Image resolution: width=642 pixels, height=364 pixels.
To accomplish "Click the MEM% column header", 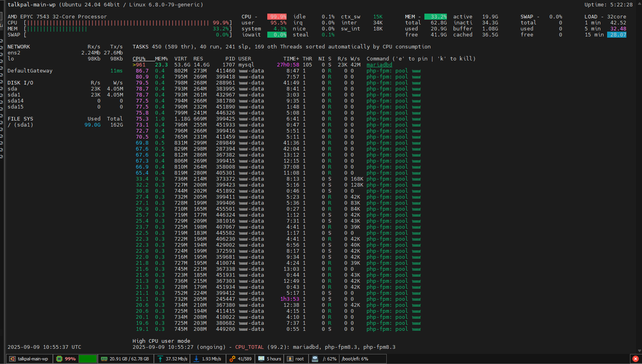I will click(x=161, y=59).
